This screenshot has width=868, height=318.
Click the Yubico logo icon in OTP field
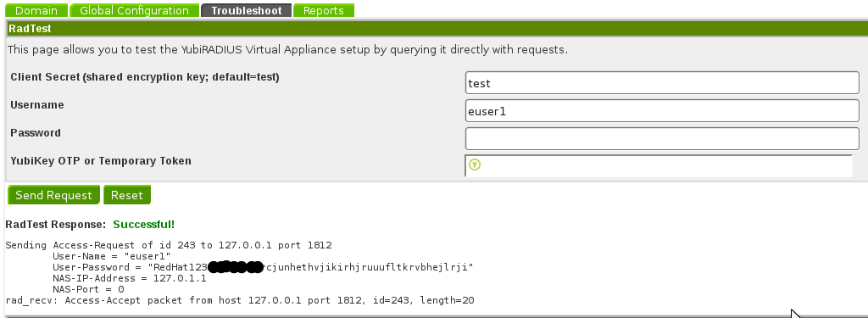pos(475,165)
